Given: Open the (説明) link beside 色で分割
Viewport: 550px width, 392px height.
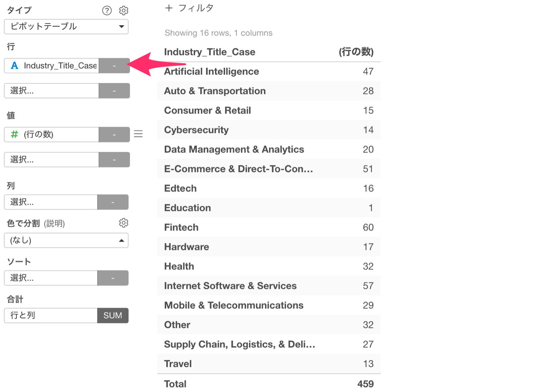Looking at the screenshot, I should pos(54,223).
